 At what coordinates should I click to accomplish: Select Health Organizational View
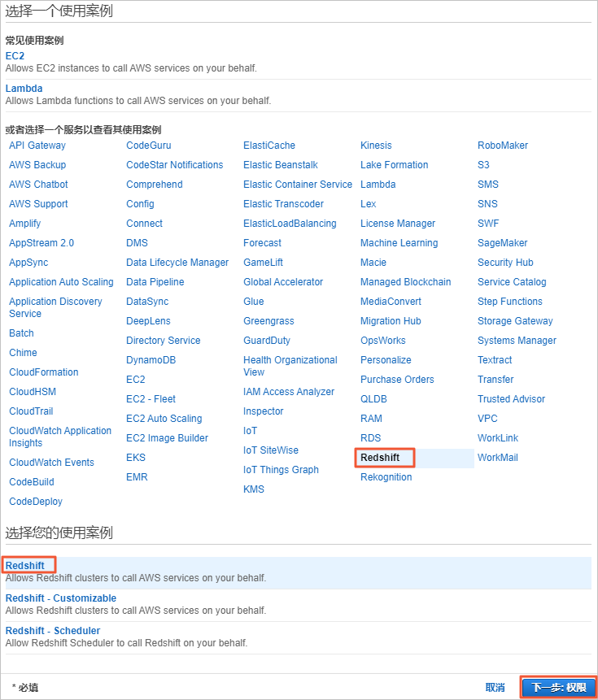[x=290, y=366]
